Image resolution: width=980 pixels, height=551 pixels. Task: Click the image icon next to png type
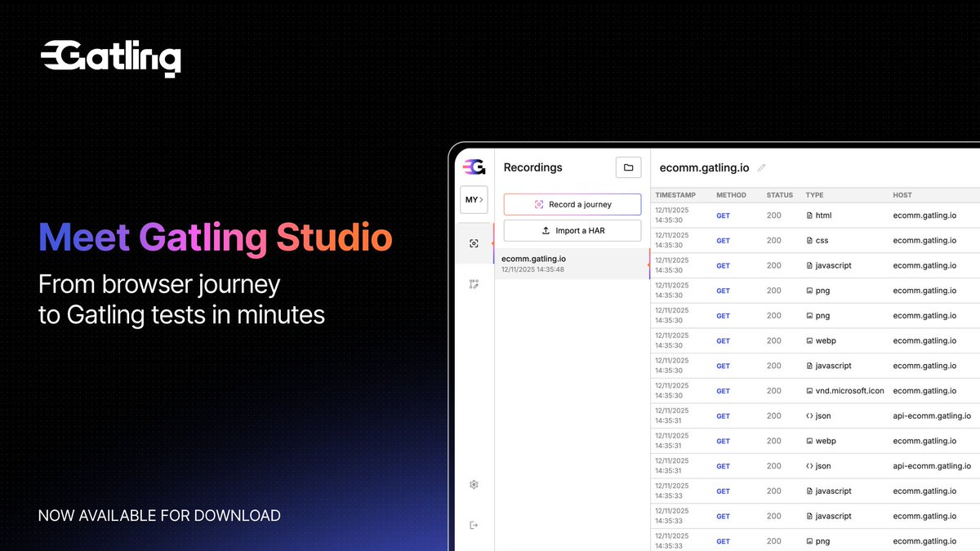[x=808, y=291]
